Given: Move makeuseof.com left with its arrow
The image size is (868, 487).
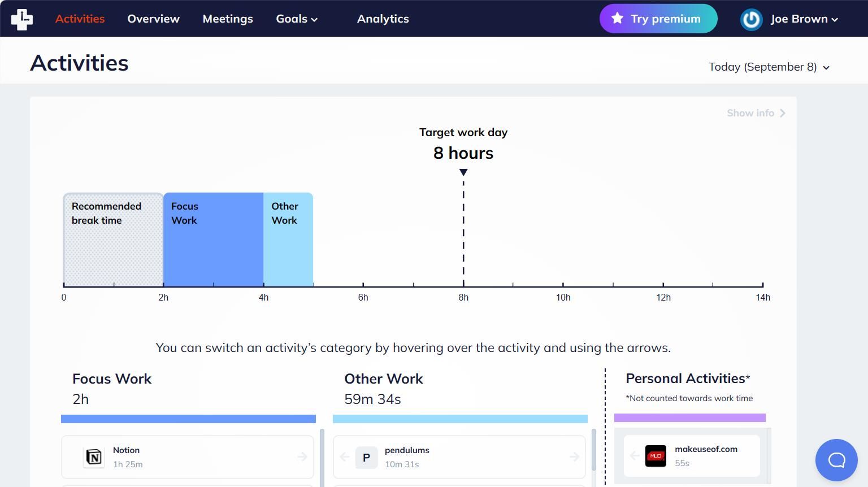Looking at the screenshot, I should click(x=635, y=455).
